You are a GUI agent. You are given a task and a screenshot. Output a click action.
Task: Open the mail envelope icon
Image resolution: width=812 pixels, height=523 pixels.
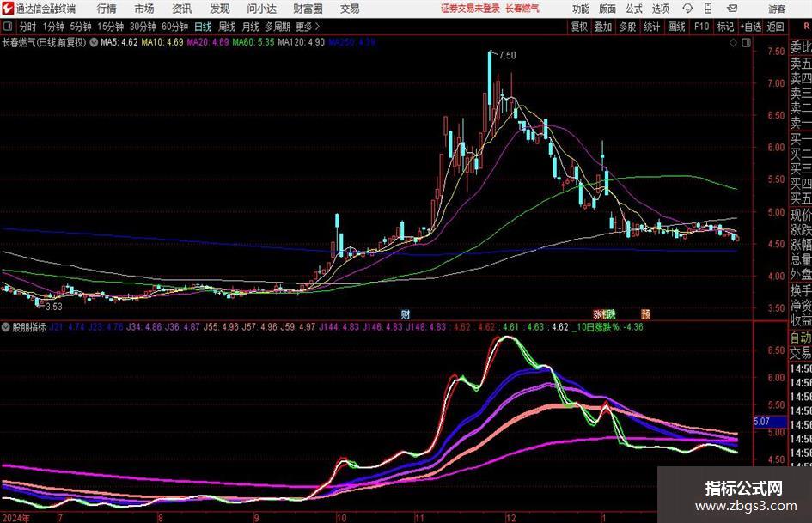[732, 9]
